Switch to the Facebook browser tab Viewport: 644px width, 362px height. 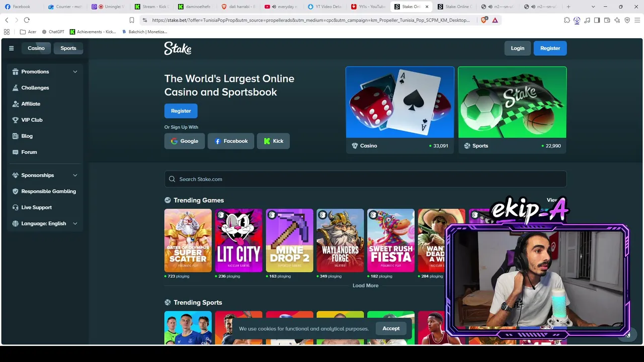[x=21, y=7]
